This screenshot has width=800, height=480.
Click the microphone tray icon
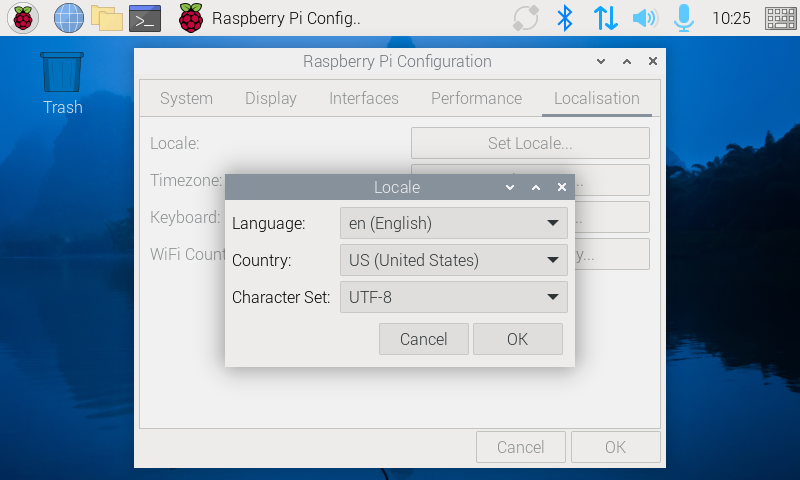point(684,18)
